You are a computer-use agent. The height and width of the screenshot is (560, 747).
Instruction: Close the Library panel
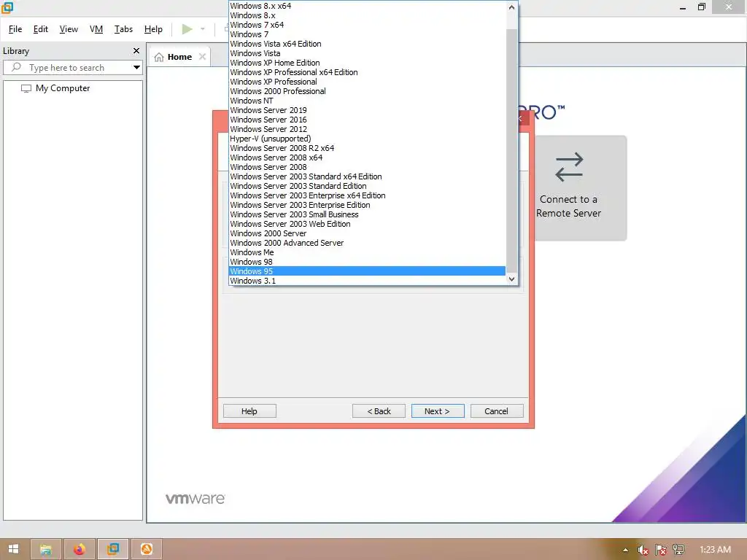tap(136, 50)
